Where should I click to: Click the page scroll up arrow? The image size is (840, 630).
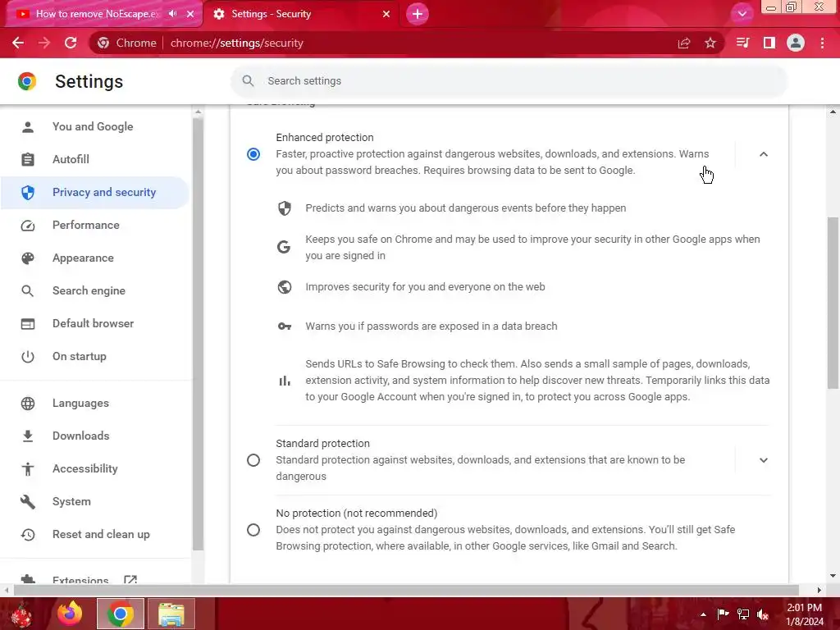833,112
